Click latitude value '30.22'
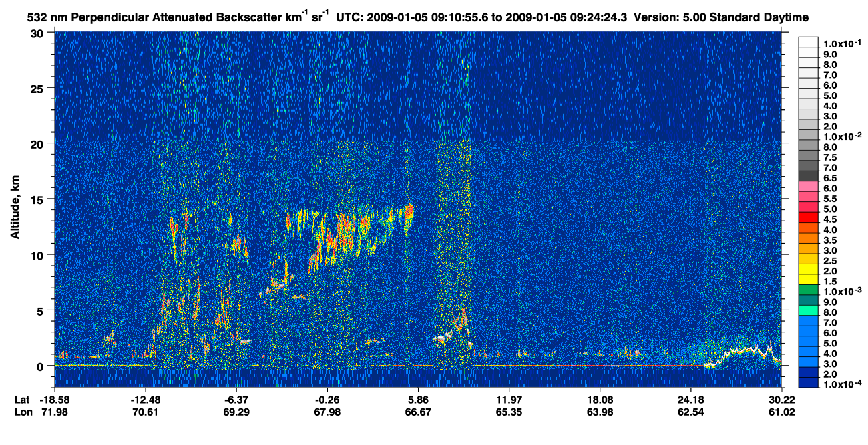868x445 pixels. click(x=781, y=400)
